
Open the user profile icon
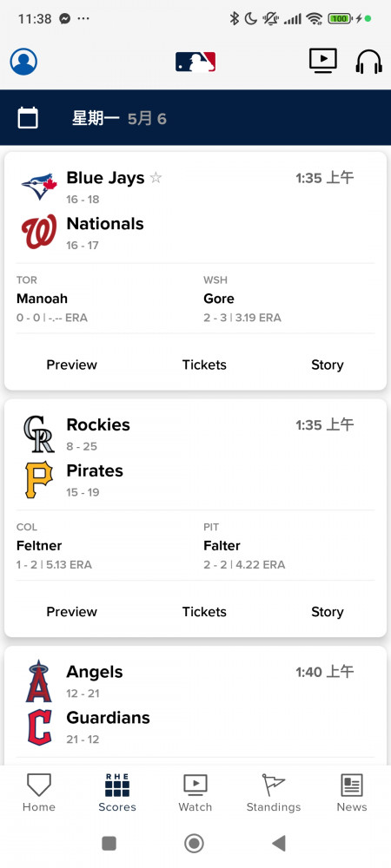23,62
